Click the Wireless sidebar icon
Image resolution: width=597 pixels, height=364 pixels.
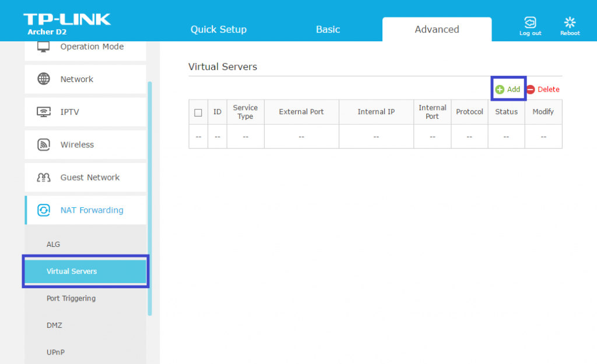coord(44,144)
